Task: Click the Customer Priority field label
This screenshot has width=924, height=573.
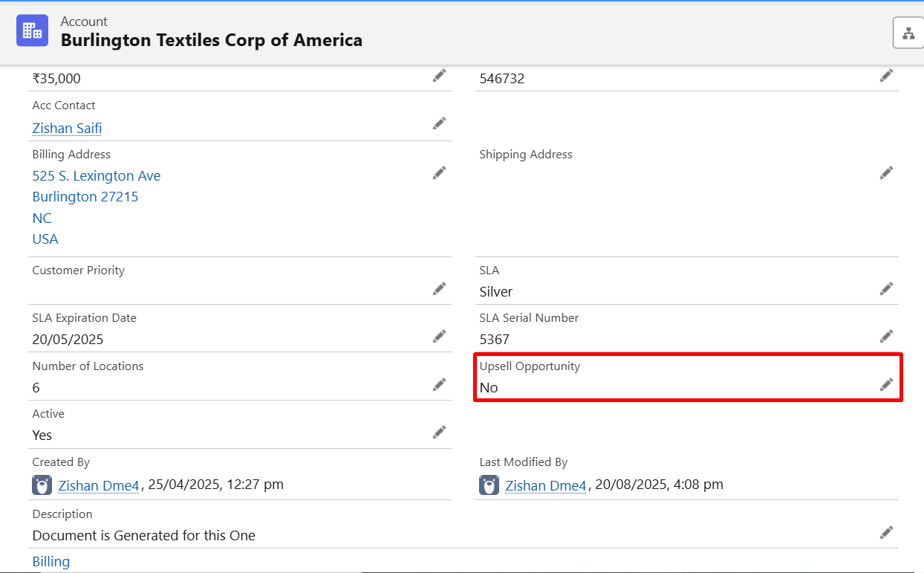Action: 78,271
